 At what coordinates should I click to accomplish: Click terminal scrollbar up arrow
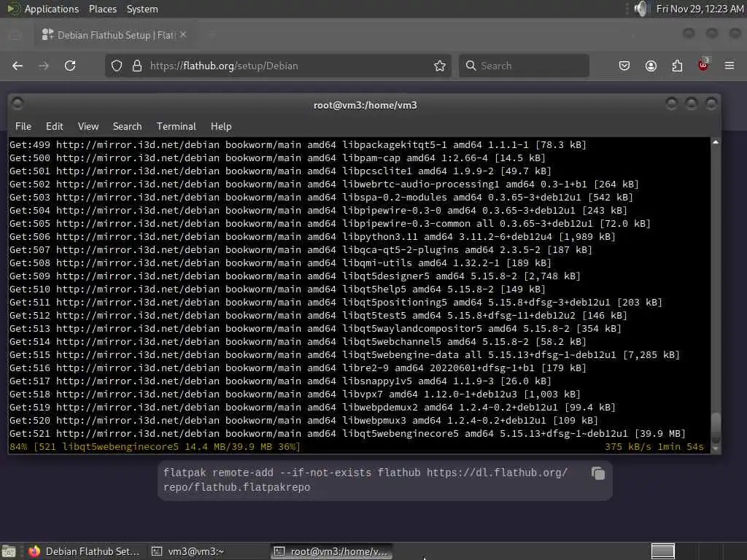(715, 142)
